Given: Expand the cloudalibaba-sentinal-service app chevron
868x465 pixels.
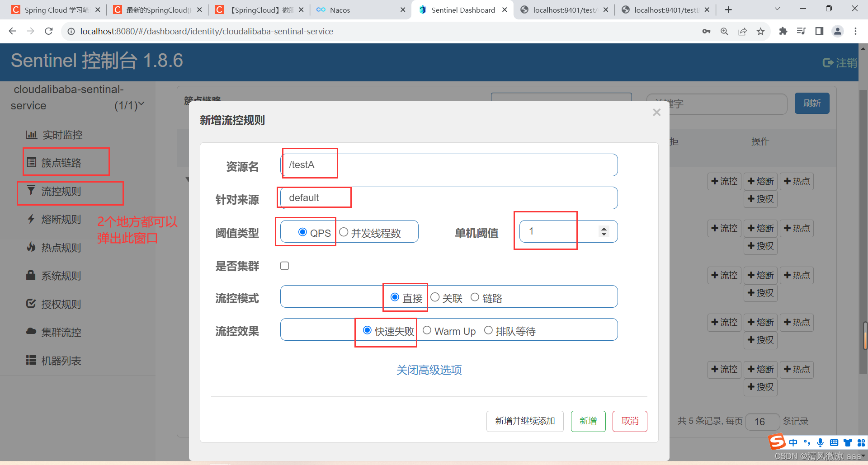Looking at the screenshot, I should (x=141, y=104).
